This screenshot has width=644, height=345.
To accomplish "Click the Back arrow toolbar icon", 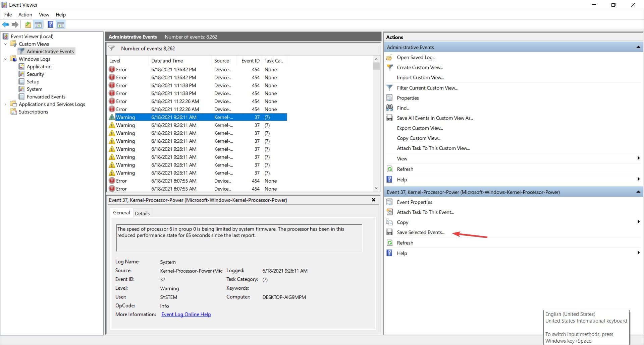I will pyautogui.click(x=5, y=24).
